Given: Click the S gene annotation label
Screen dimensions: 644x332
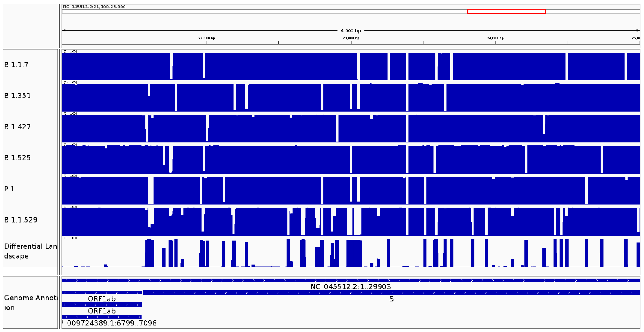Looking at the screenshot, I should (392, 299).
